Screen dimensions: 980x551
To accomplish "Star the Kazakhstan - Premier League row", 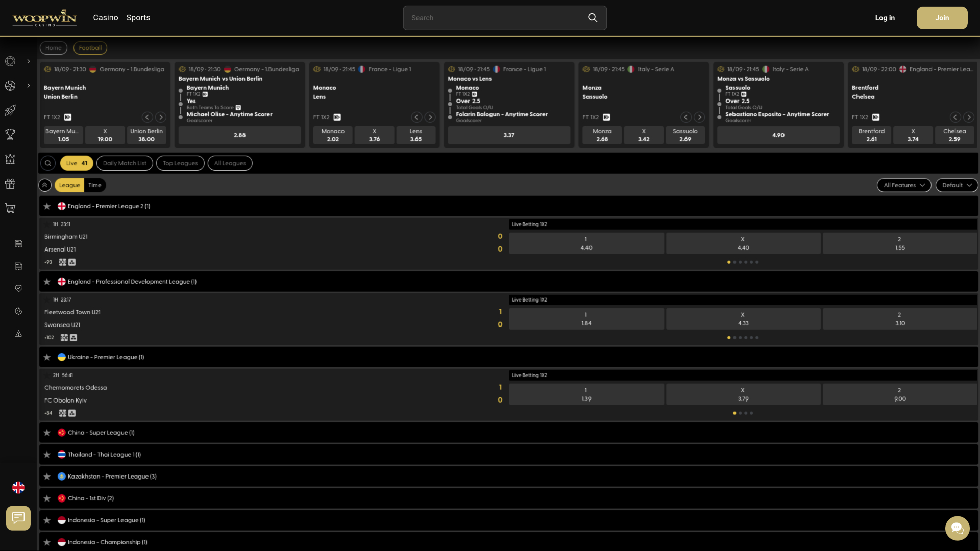I will pos(47,477).
